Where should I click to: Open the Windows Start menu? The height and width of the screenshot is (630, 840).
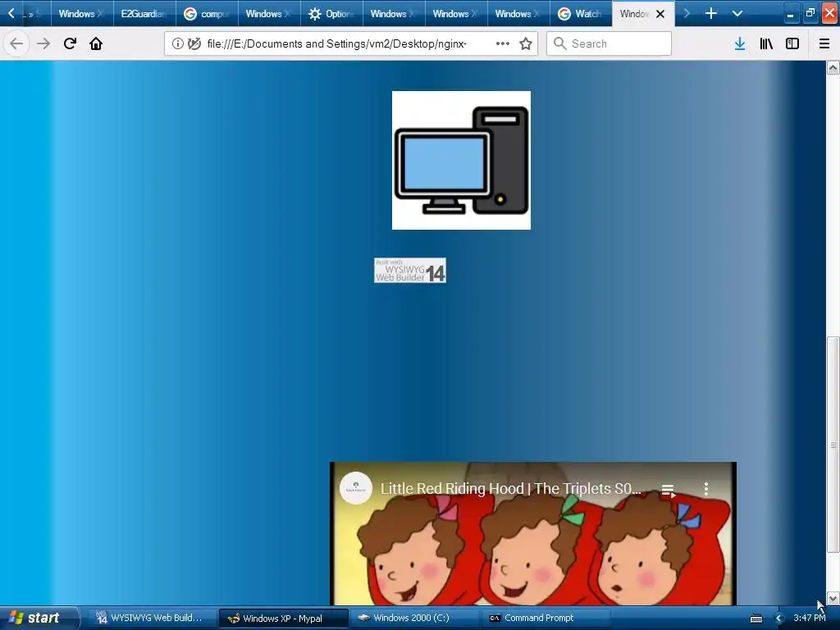(x=39, y=618)
